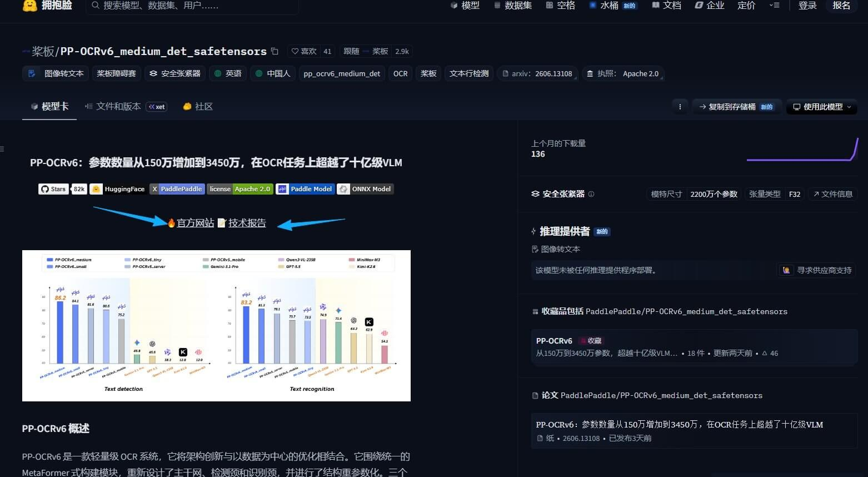Click the left-edge table of contents icon
Viewport: 868px width, 477px height.
(x=2, y=149)
